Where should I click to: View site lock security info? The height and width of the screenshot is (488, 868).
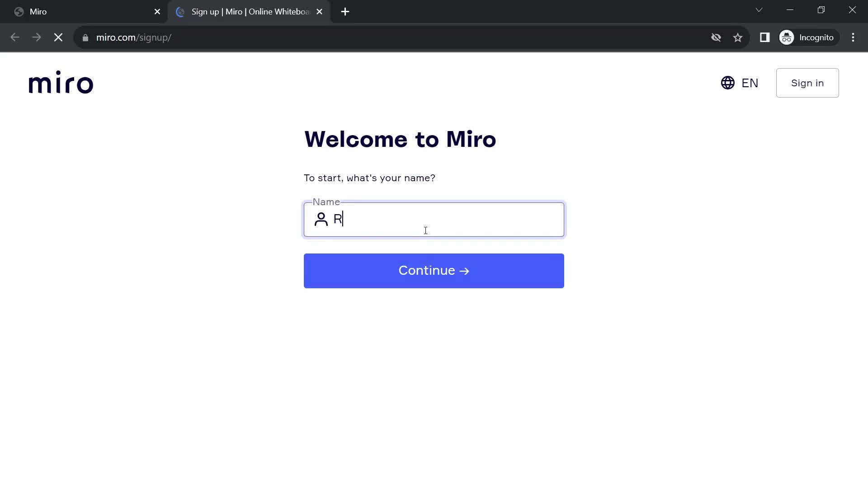85,38
